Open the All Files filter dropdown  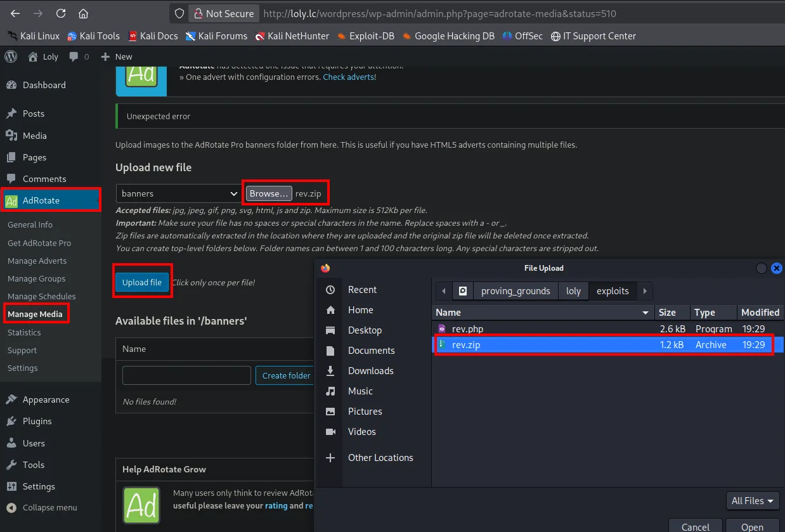coord(753,501)
